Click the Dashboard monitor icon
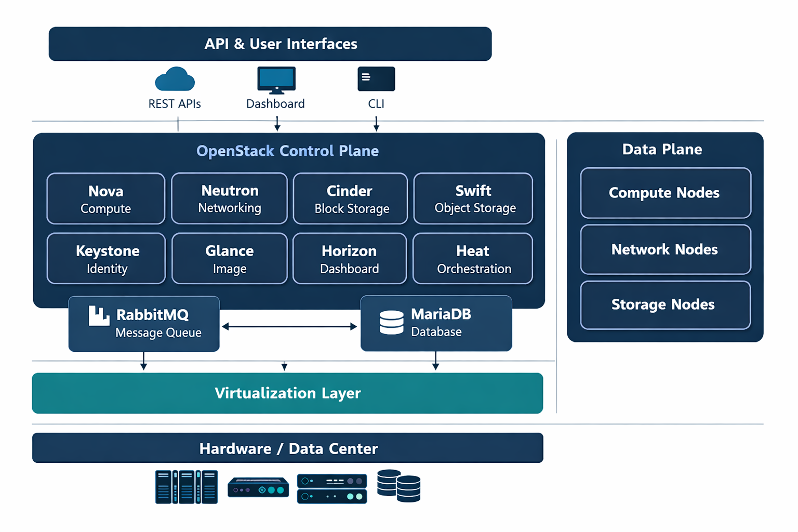The image size is (798, 532). point(276,80)
